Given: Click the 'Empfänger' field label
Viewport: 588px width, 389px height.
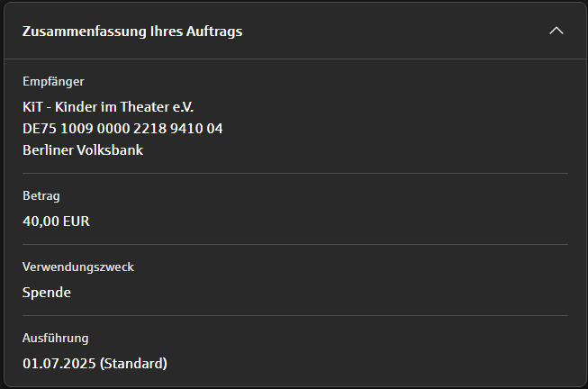Looking at the screenshot, I should 53,82.
